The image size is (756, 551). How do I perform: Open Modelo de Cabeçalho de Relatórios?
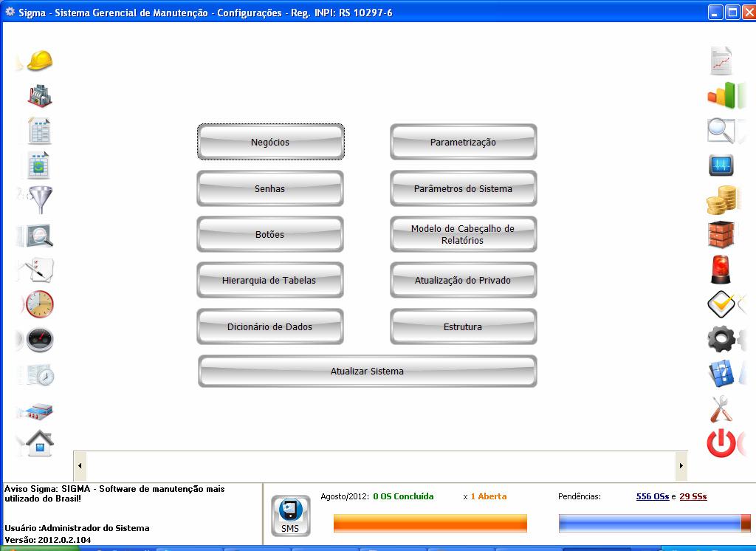[464, 234]
